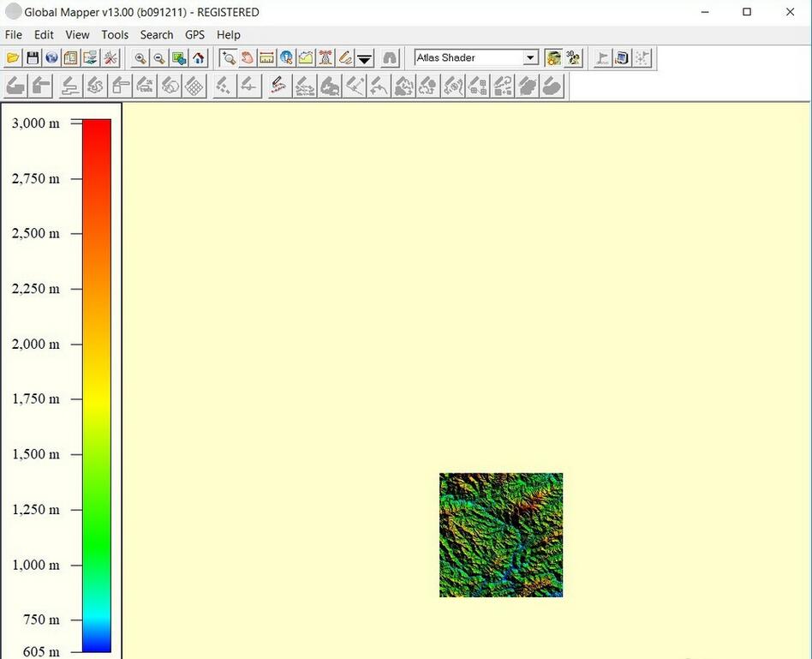
Task: Select the Pan hand tool
Action: pos(248,57)
